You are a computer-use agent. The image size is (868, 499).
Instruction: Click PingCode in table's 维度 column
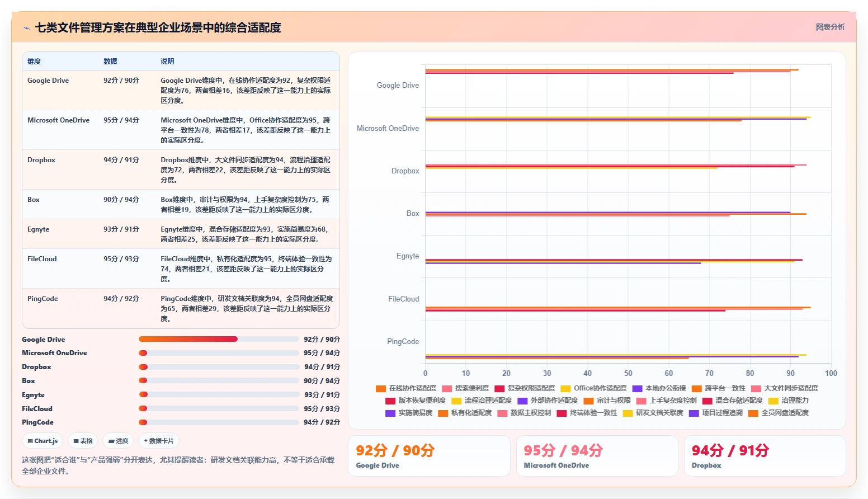click(43, 299)
